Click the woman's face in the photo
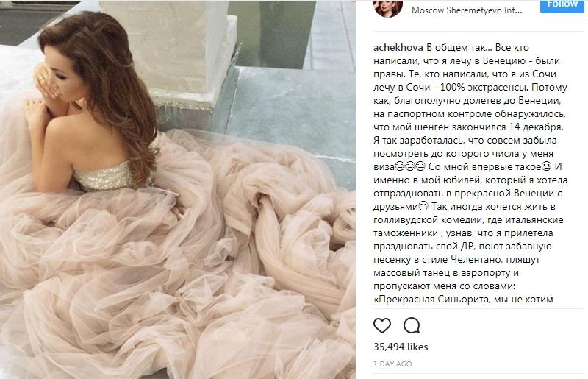Screen dimensions: 588x379 tap(62, 80)
